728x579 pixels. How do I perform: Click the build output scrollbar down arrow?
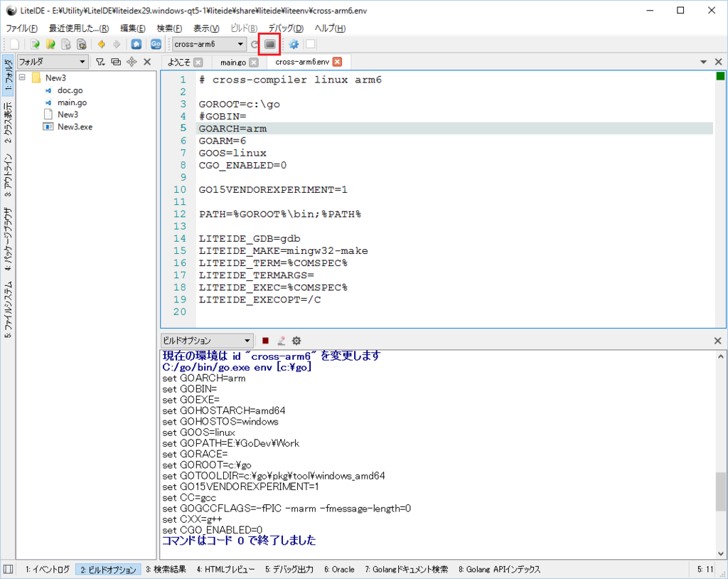point(721,553)
